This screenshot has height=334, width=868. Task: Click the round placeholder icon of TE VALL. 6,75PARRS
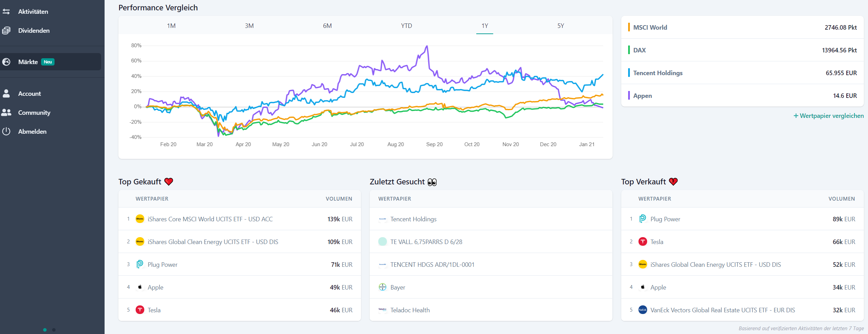382,242
